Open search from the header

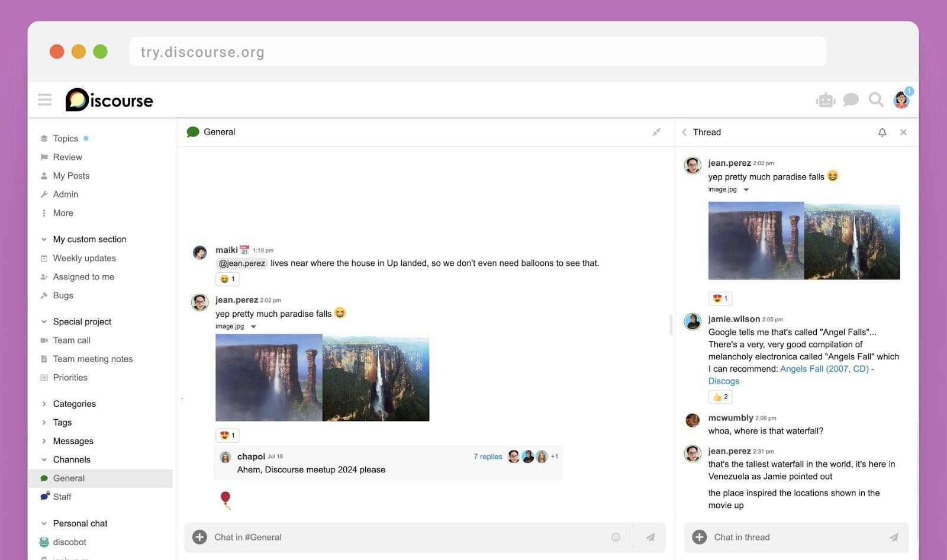[876, 99]
